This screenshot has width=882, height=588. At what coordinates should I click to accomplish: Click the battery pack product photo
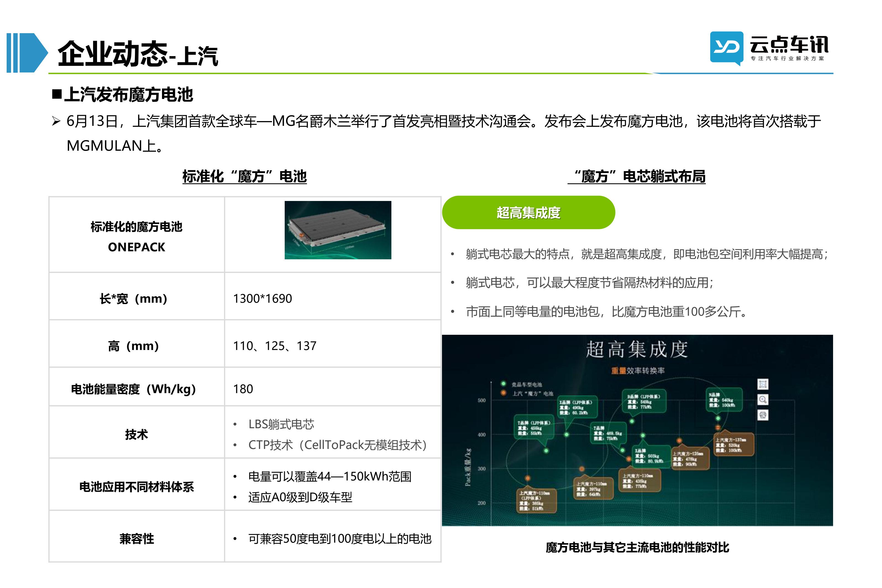[x=337, y=230]
